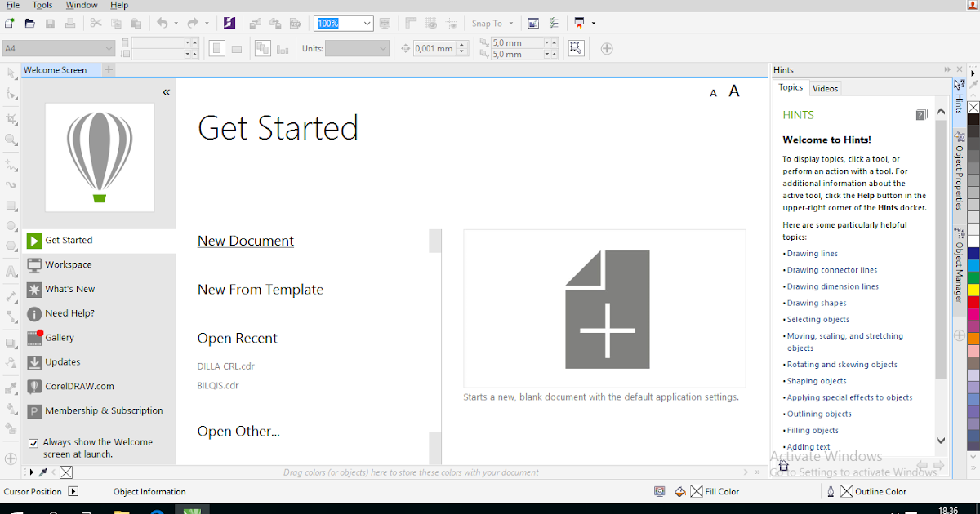The image size is (980, 514).
Task: Click the Save disk toolbar icon
Action: click(51, 24)
